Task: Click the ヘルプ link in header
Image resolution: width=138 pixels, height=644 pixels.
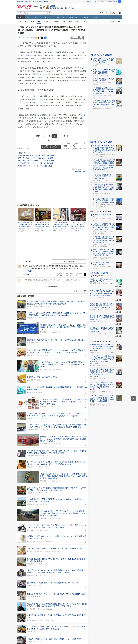Action: (94, 2)
